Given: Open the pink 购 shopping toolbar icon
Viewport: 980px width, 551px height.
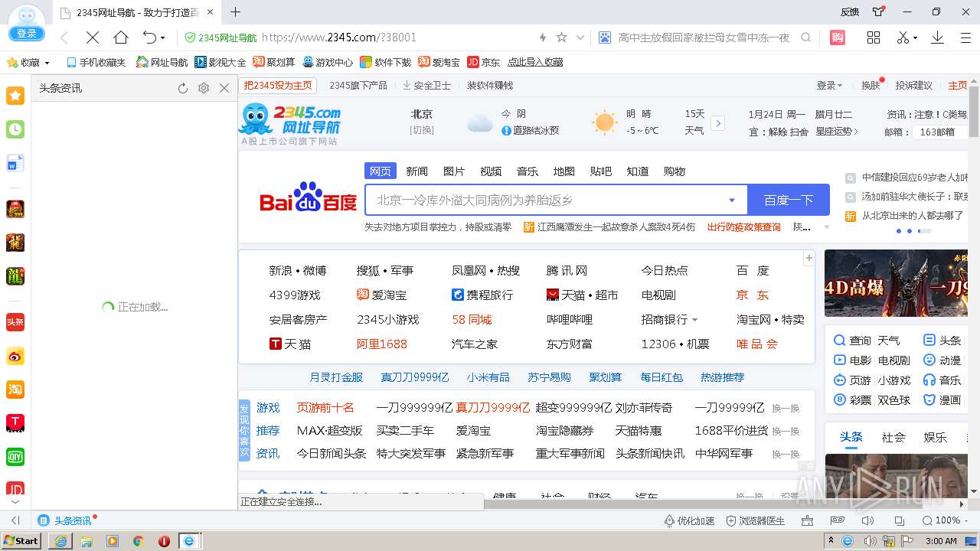Looking at the screenshot, I should point(838,37).
